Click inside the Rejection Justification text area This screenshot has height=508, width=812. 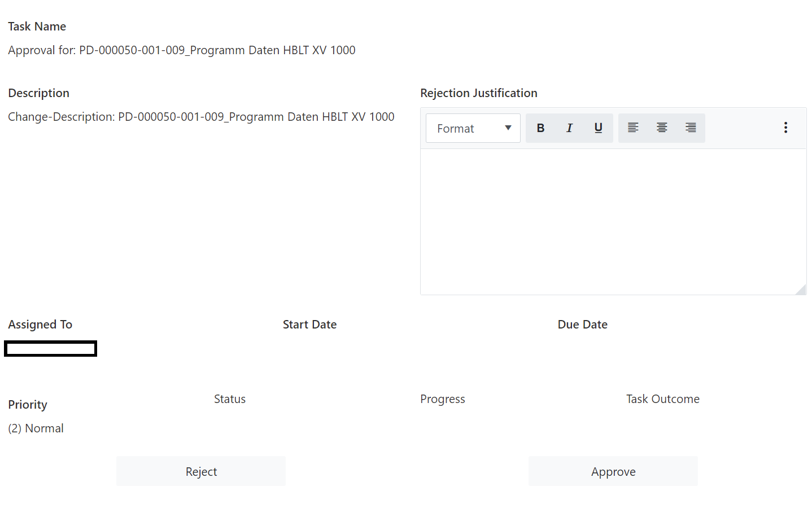point(613,221)
